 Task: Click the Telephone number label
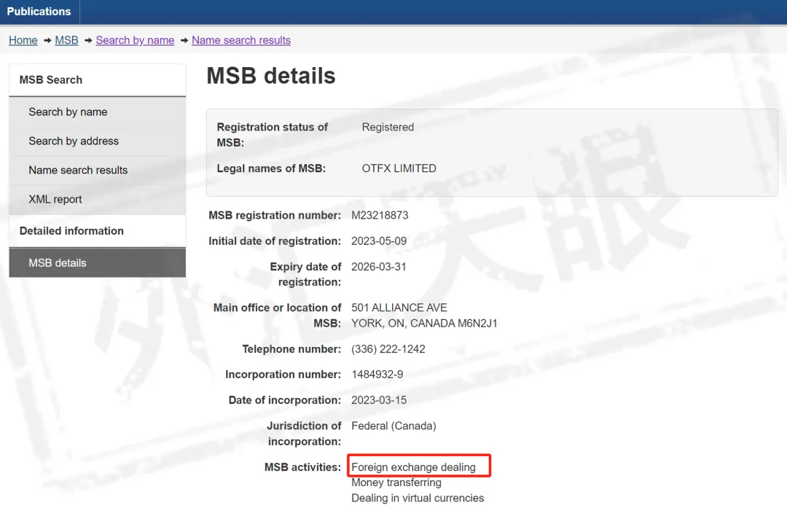(x=291, y=349)
